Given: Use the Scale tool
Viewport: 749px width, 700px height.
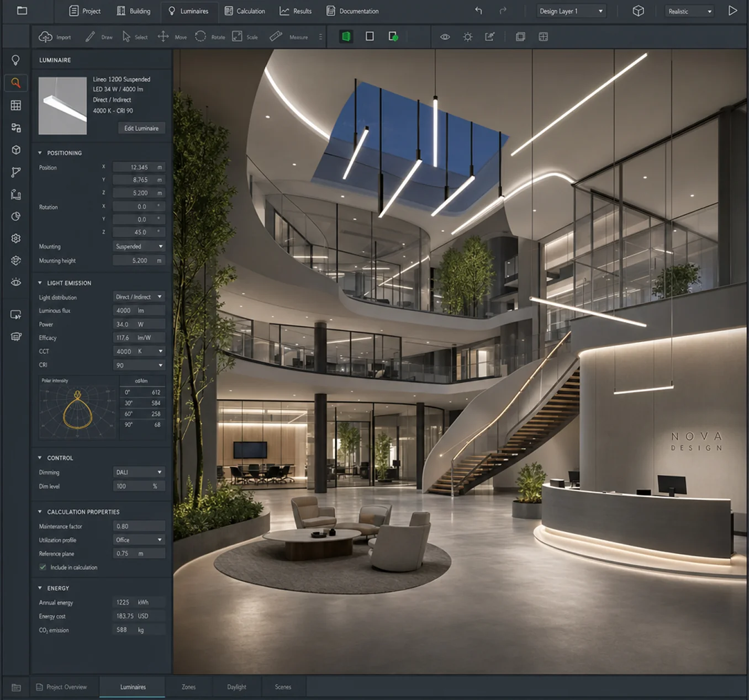Looking at the screenshot, I should click(x=245, y=37).
